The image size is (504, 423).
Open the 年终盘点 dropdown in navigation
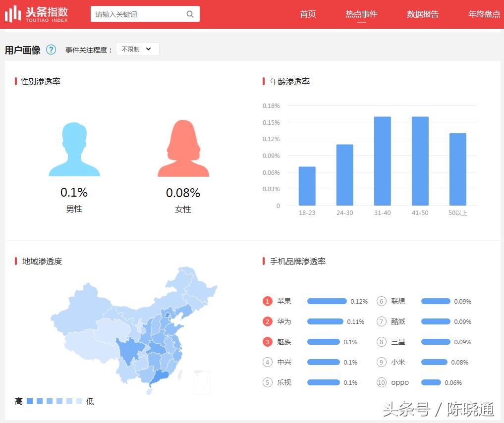pyautogui.click(x=484, y=14)
